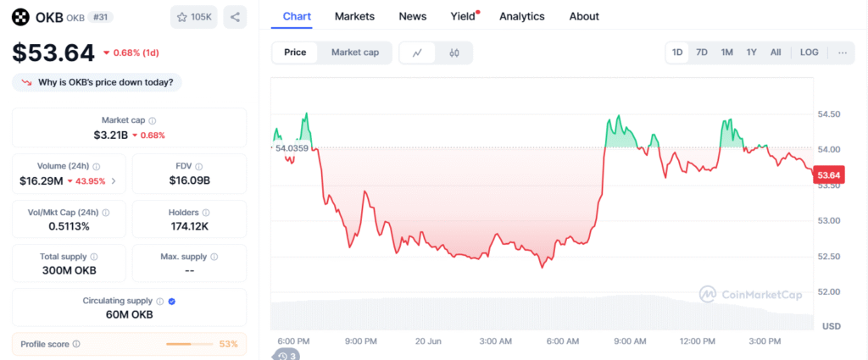Click the Profile score progress bar
Screen dimensions: 868x360
tap(189, 344)
